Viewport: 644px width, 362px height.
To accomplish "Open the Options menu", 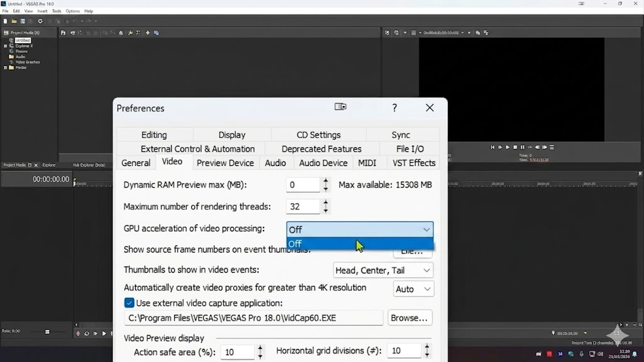I will 73,11.
